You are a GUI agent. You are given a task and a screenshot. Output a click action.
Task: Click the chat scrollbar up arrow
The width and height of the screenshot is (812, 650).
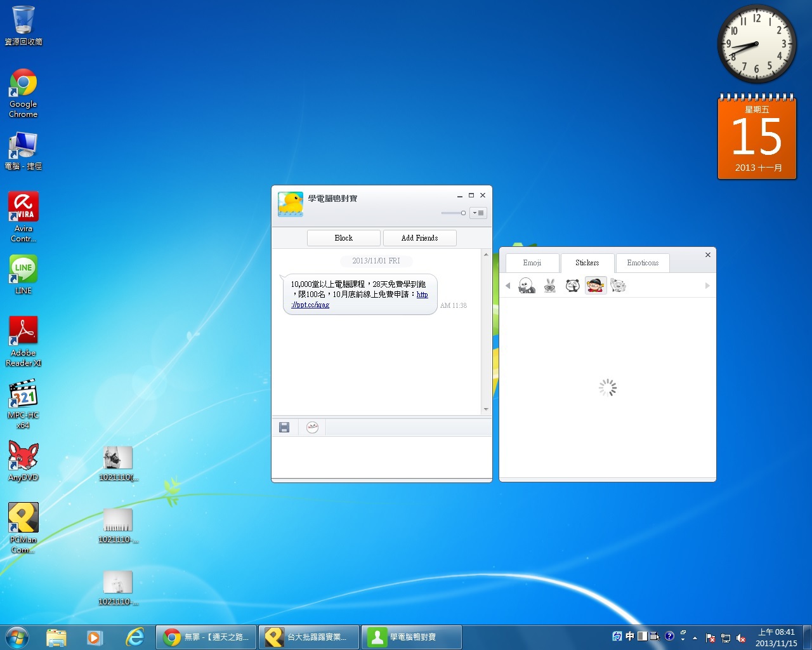tap(486, 255)
